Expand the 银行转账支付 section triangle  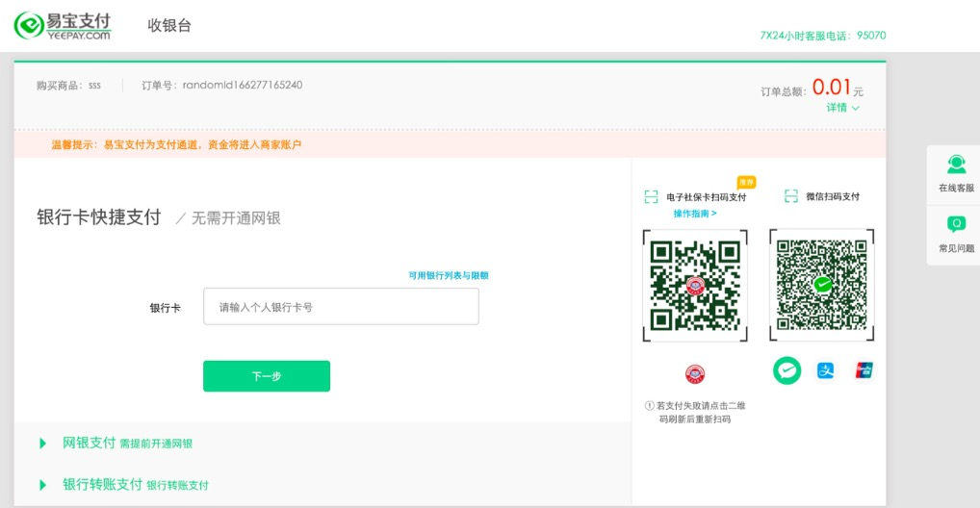coord(42,485)
